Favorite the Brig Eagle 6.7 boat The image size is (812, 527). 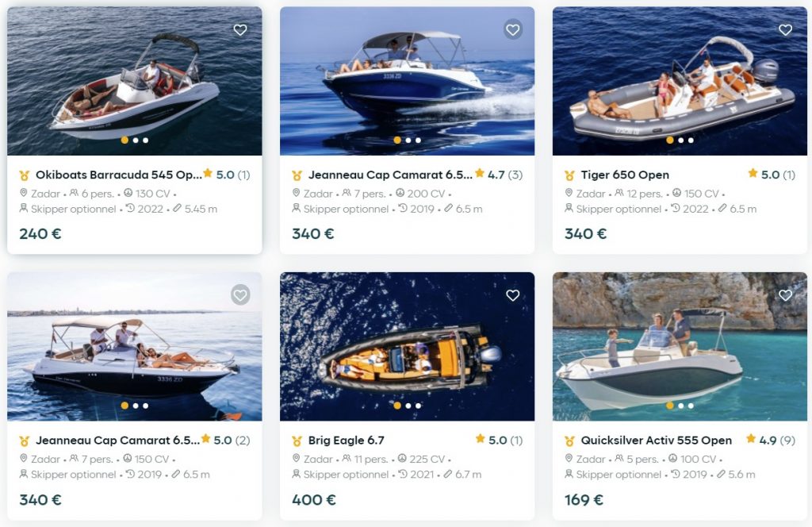click(x=513, y=295)
